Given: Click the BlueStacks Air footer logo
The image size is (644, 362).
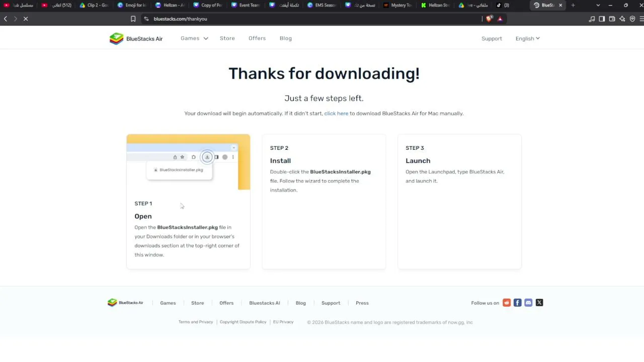Looking at the screenshot, I should click(x=125, y=303).
